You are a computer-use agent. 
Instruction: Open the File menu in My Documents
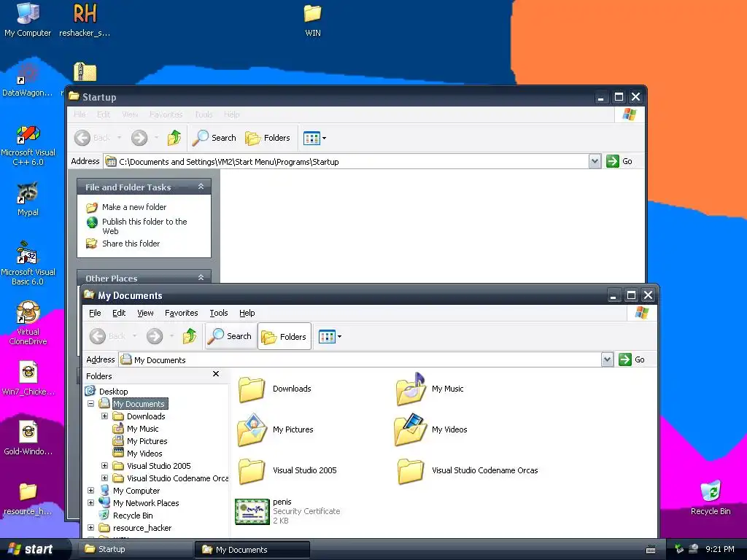pyautogui.click(x=95, y=313)
